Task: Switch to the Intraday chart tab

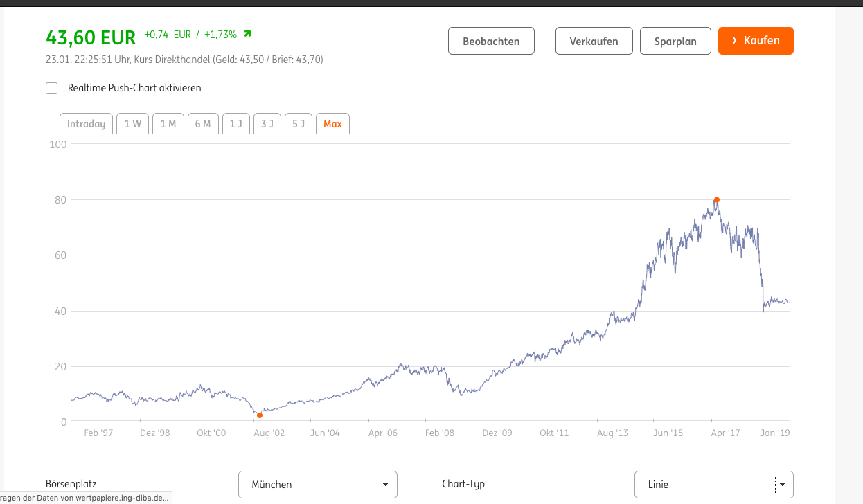Action: pyautogui.click(x=86, y=124)
